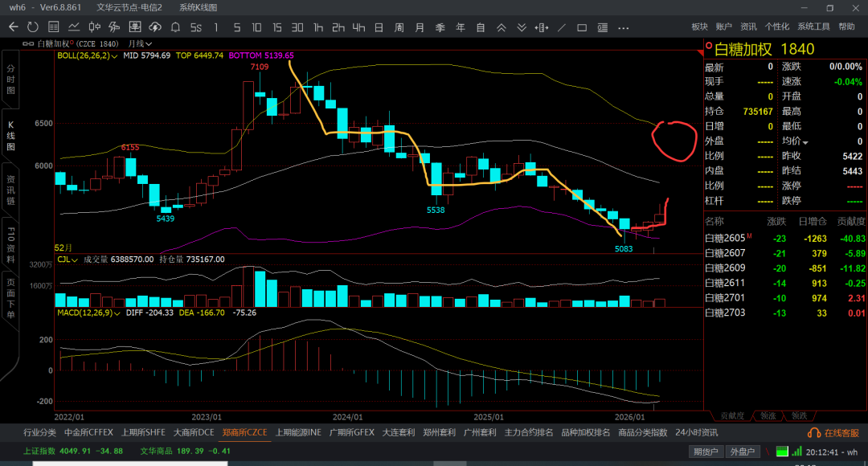Click the double up chevron icon
The width and height of the screenshot is (868, 466).
pyautogui.click(x=502, y=27)
